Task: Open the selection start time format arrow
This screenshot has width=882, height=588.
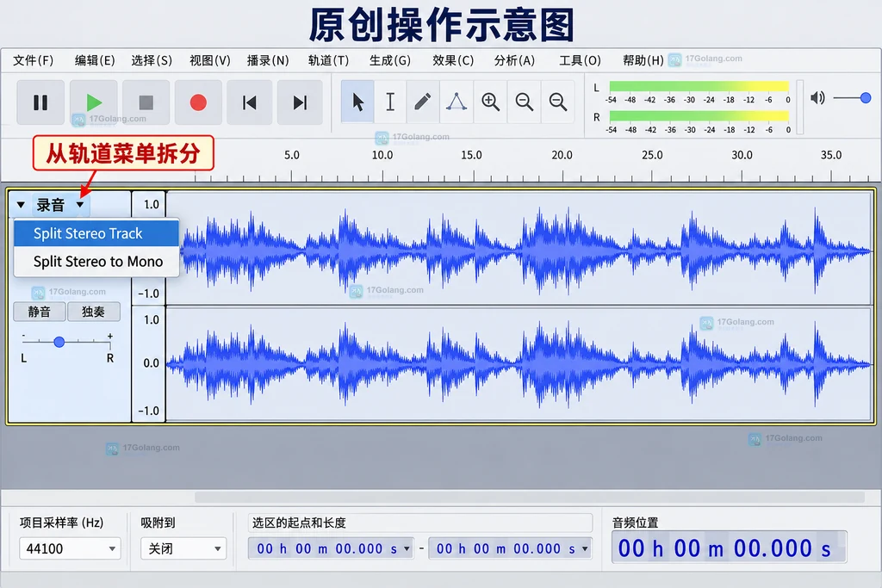Action: [x=407, y=548]
